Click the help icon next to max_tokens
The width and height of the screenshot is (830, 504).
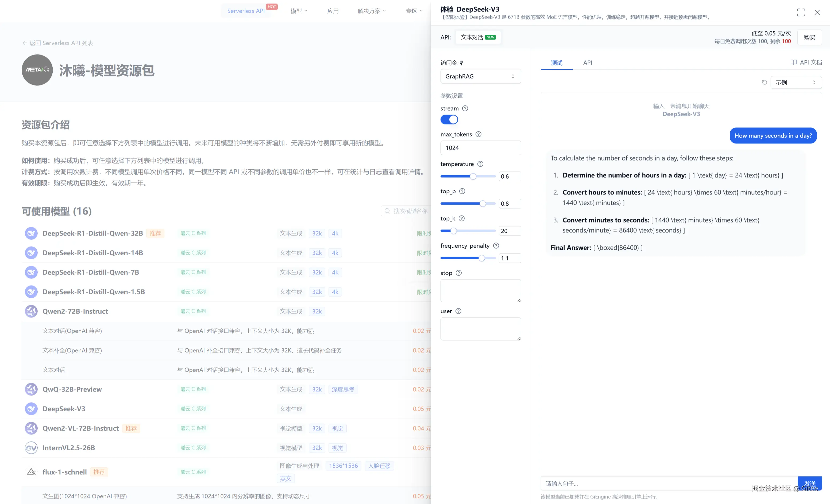coord(478,134)
